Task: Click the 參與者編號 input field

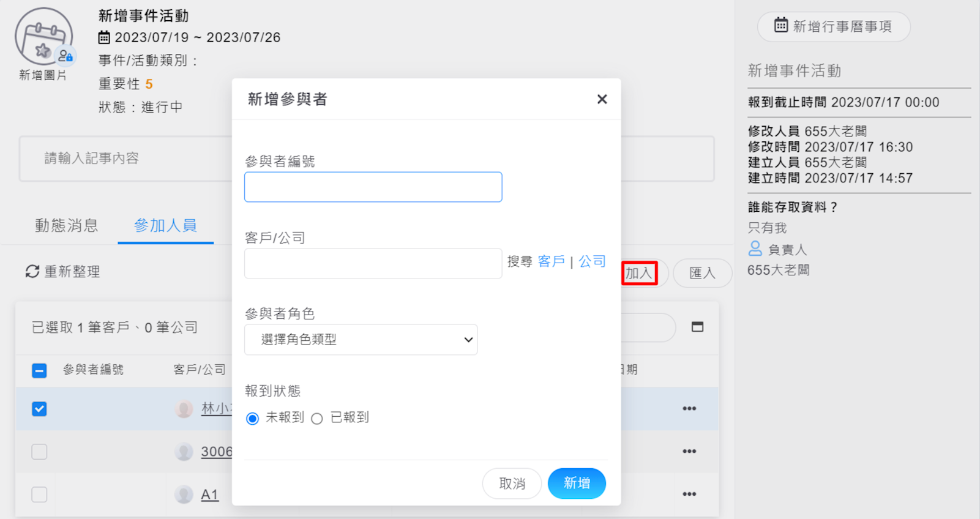Action: click(x=373, y=187)
